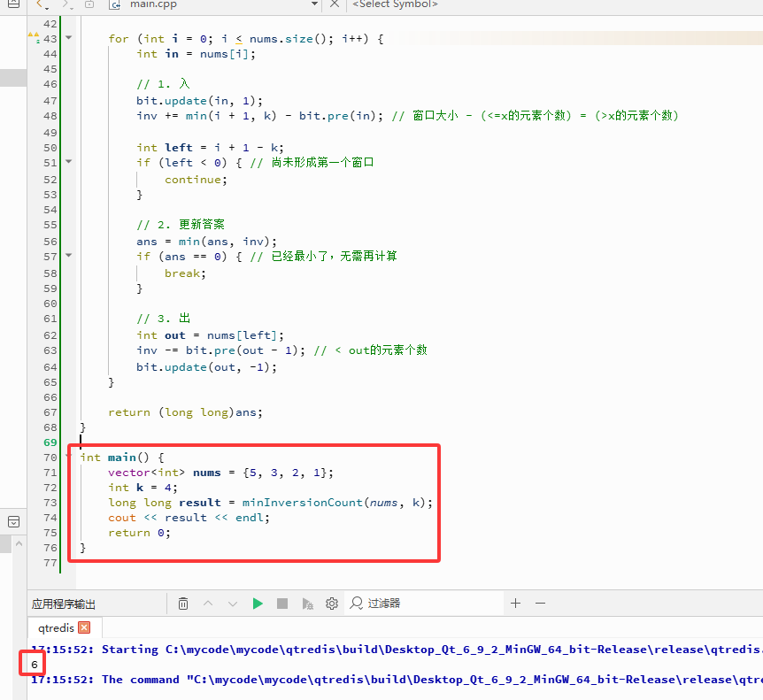Open the main.cpp document dropdown arrow

click(x=314, y=4)
